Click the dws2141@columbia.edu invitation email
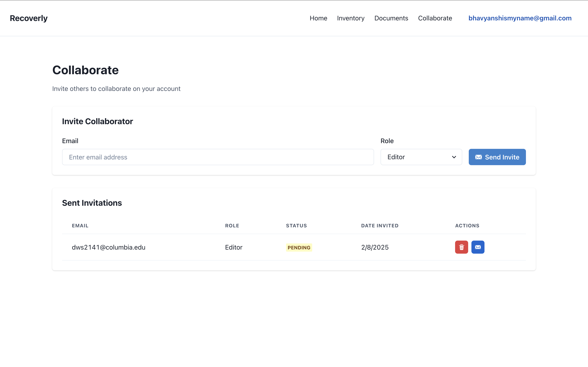 pyautogui.click(x=109, y=247)
